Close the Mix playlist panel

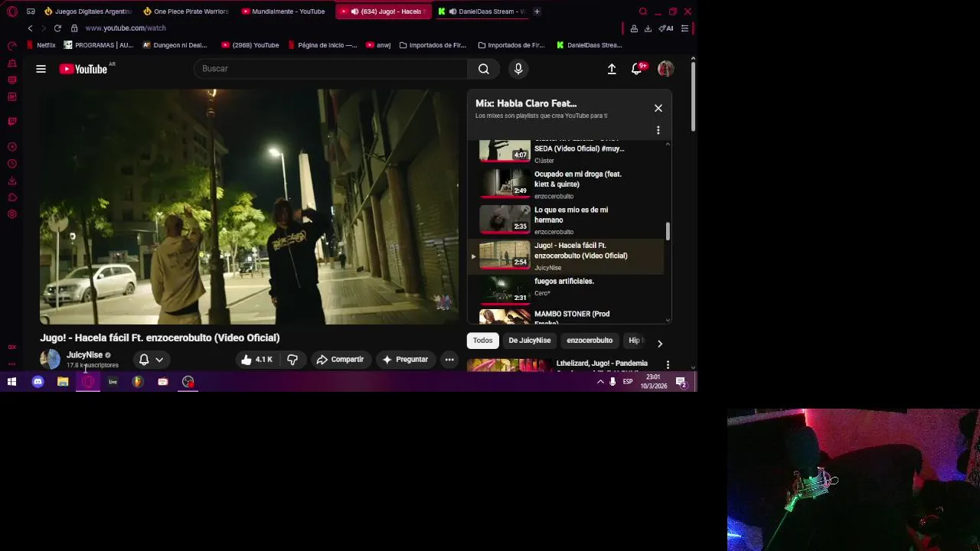click(658, 108)
